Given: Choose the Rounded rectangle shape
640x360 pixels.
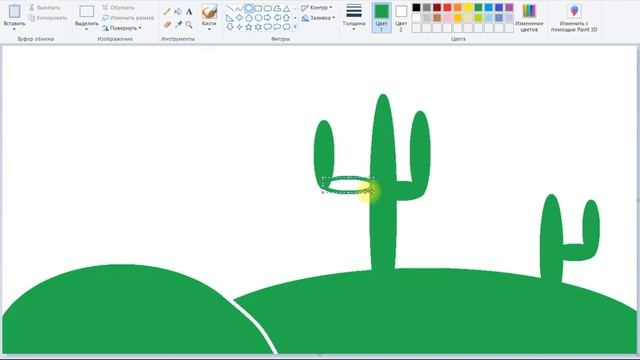Looking at the screenshot, I should (267, 8).
